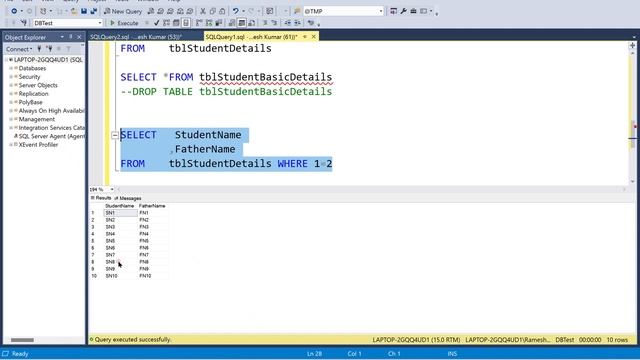
Task: Click the Cut scissors icon
Action: tap(203, 11)
